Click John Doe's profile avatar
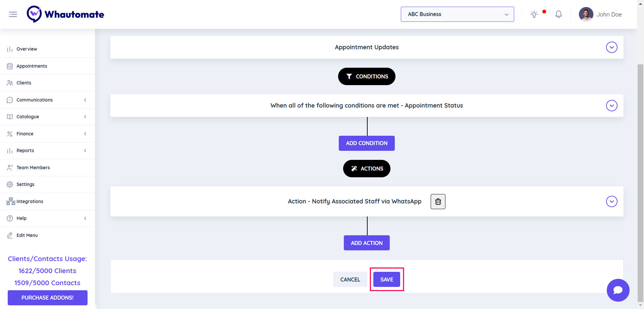This screenshot has height=309, width=644. pos(586,14)
